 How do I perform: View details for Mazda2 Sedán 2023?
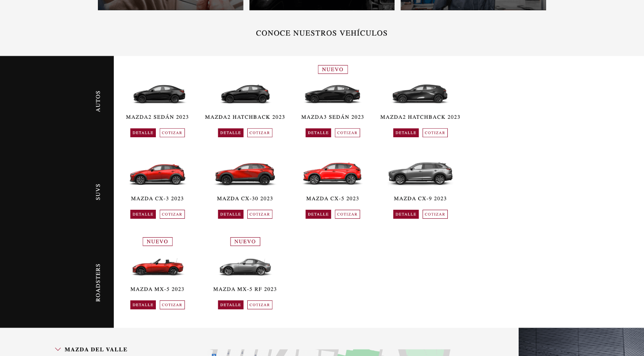point(143,133)
